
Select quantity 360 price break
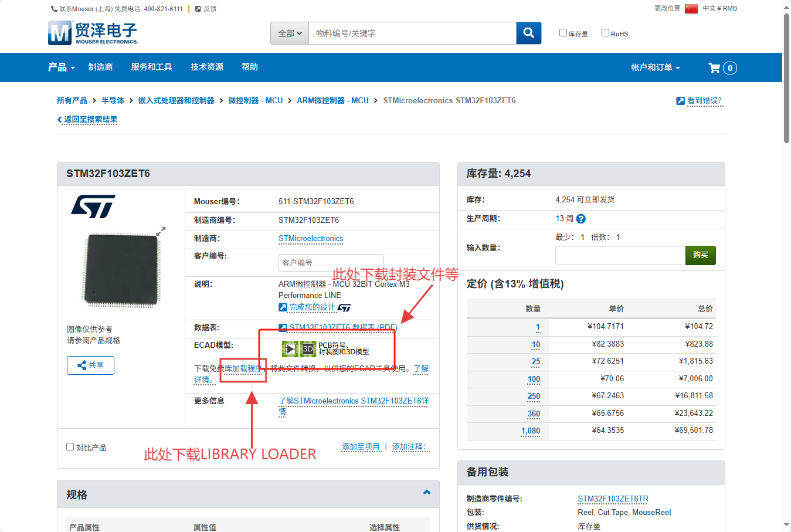[534, 414]
